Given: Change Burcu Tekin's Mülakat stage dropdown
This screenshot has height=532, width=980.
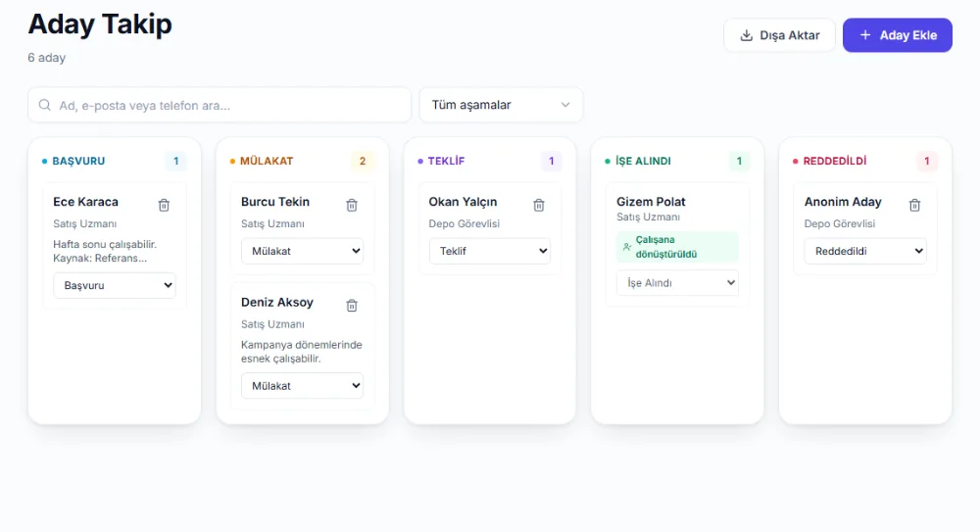Looking at the screenshot, I should pos(303,251).
